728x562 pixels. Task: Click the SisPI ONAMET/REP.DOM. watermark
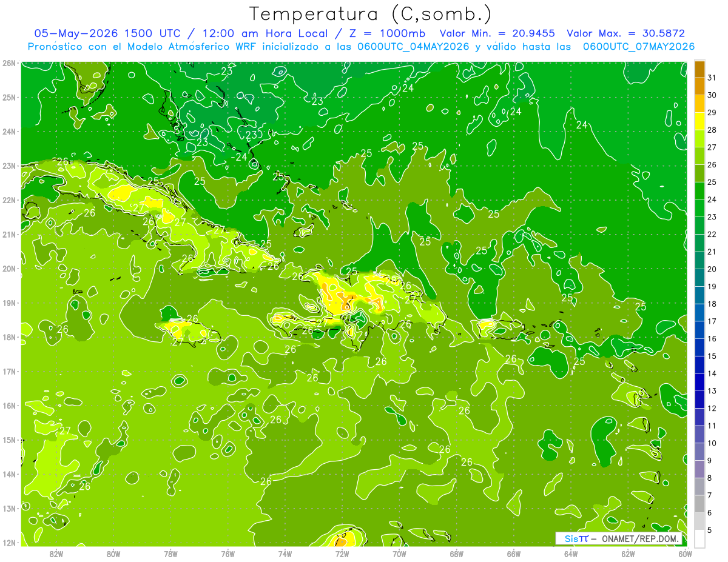point(619,538)
